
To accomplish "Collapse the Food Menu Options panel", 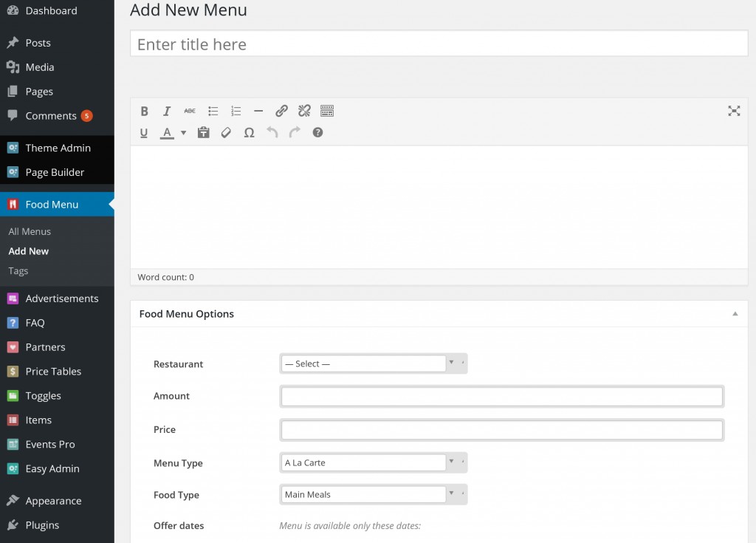I will point(735,314).
